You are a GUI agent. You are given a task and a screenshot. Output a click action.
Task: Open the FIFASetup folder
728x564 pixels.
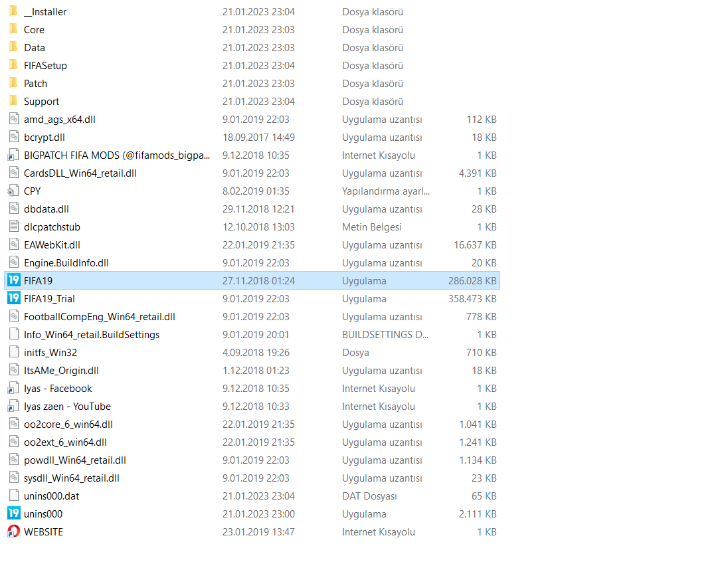coord(13,65)
